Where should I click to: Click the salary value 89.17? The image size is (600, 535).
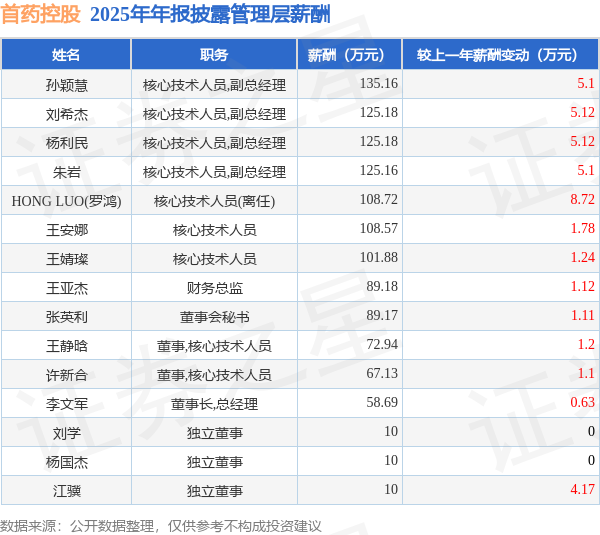[382, 315]
